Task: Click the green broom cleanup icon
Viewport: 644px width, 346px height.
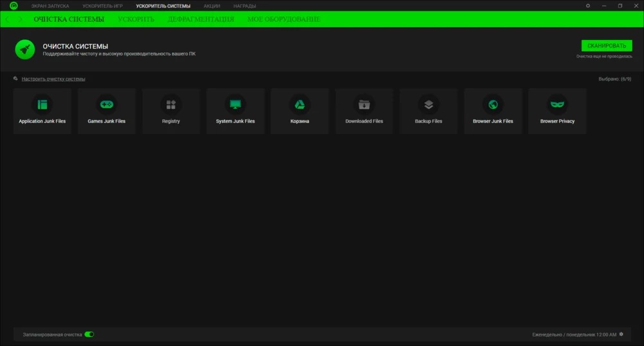Action: 25,50
